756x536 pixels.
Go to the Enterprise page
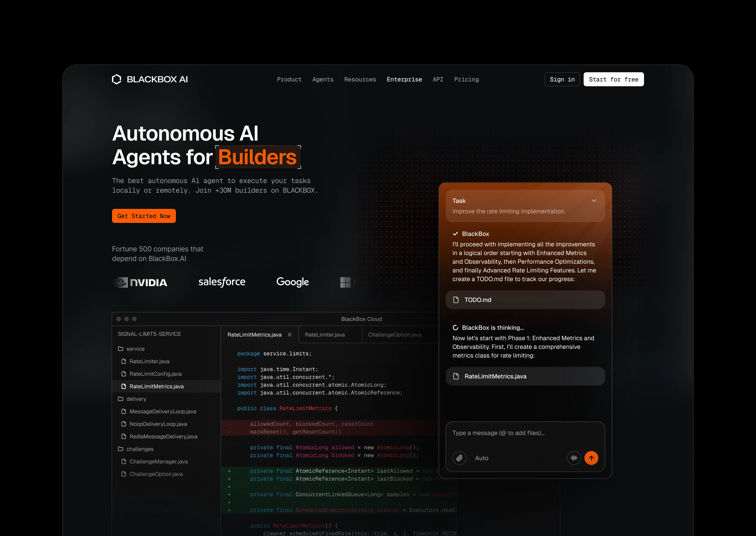click(404, 79)
